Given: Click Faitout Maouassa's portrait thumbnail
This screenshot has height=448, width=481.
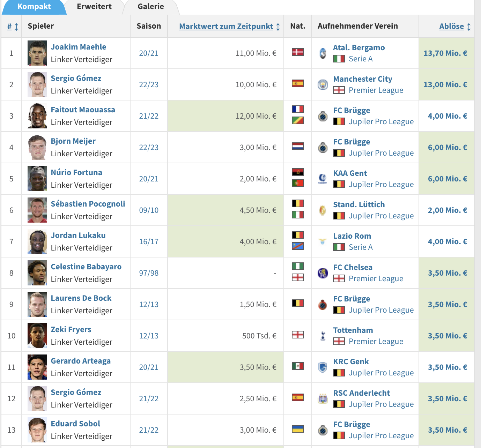Looking at the screenshot, I should coord(37,116).
